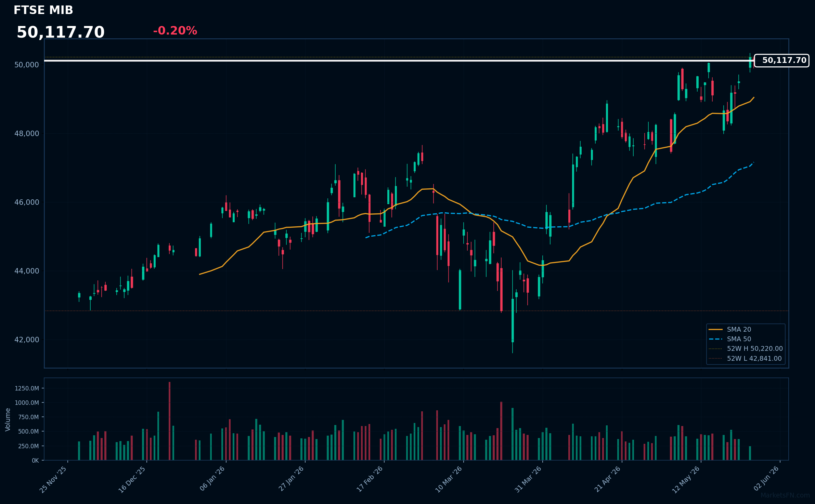Click the large 50,117.70 price heading

click(61, 32)
